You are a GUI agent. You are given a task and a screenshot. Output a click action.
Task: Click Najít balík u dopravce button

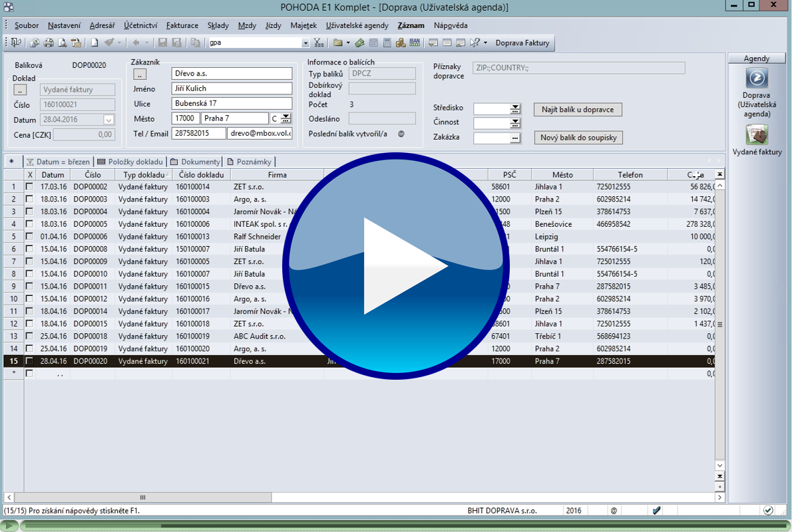point(578,110)
